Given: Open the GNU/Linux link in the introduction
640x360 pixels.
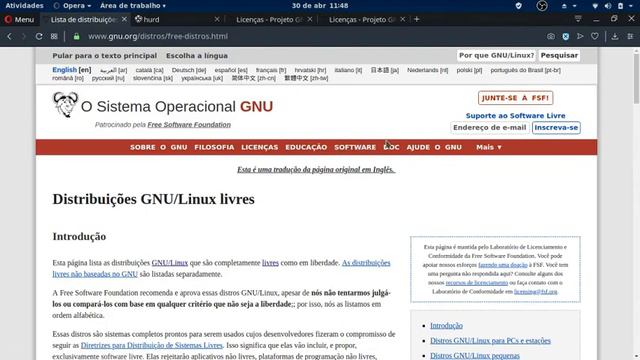Looking at the screenshot, I should [x=170, y=262].
